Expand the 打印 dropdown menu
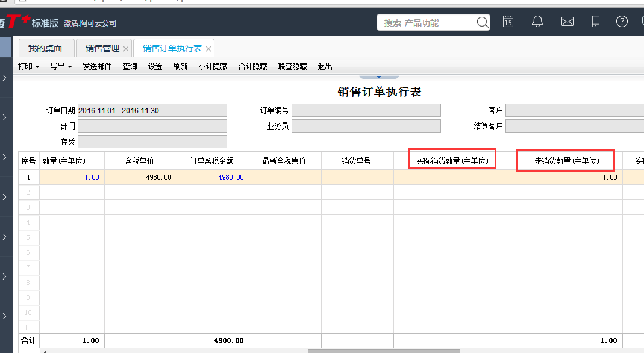644x353 pixels. 29,66
